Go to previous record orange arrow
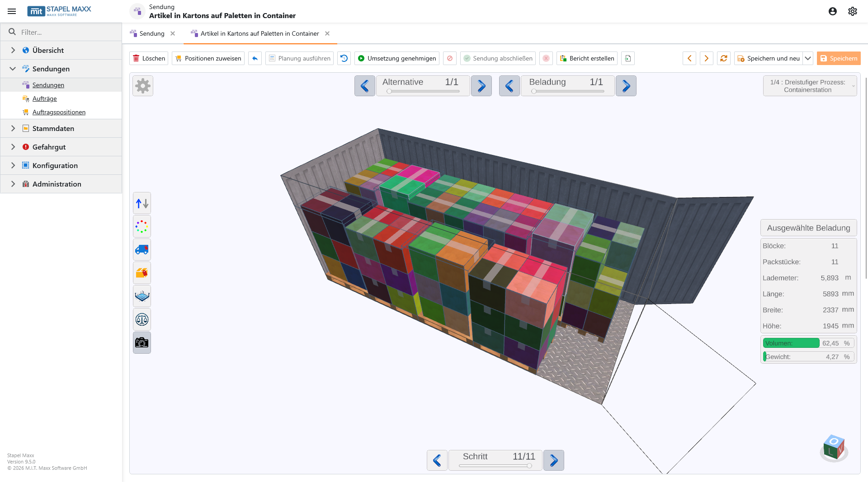 point(689,58)
